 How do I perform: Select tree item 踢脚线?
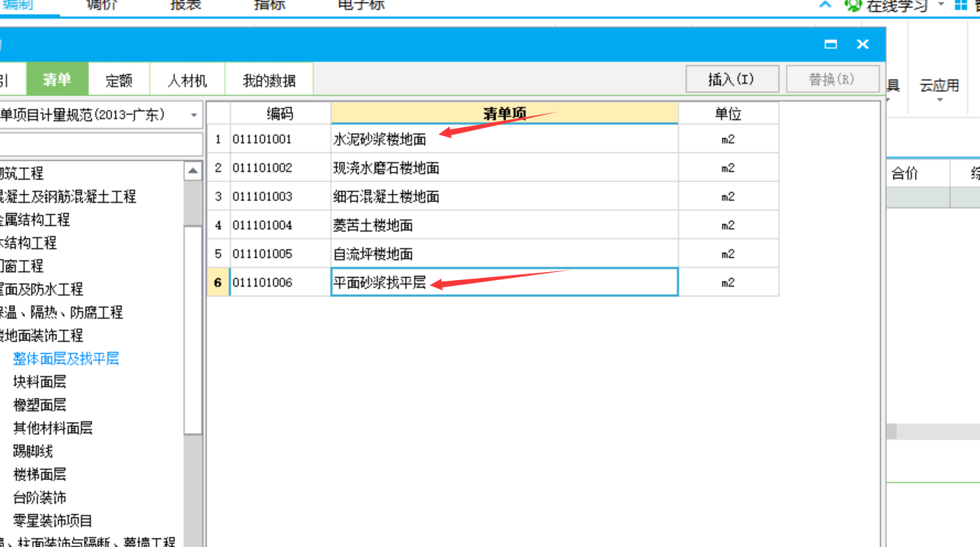[x=33, y=451]
